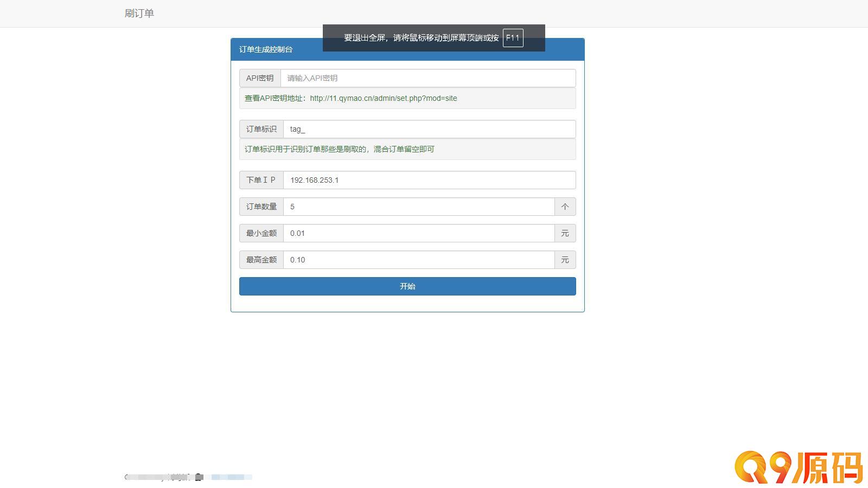Image resolution: width=868 pixels, height=488 pixels.
Task: Click the 订单生成控制台 panel heading
Action: (x=266, y=49)
